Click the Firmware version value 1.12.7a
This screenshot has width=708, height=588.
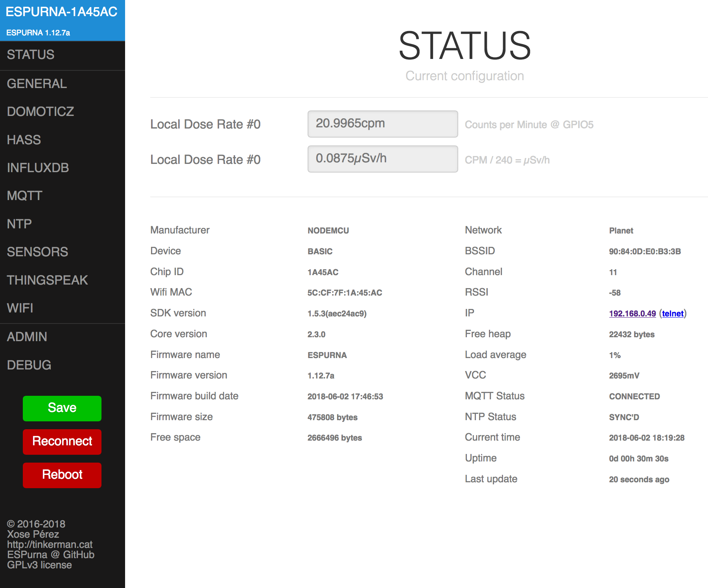[321, 376]
